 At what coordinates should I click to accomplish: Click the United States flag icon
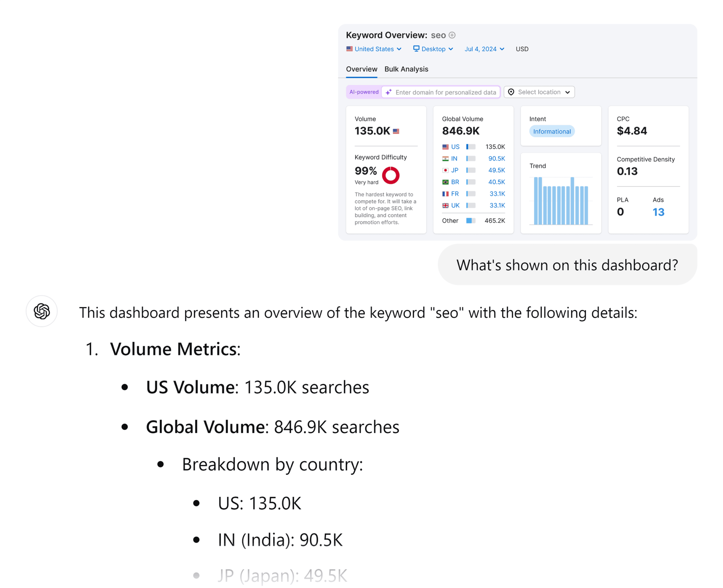(348, 49)
